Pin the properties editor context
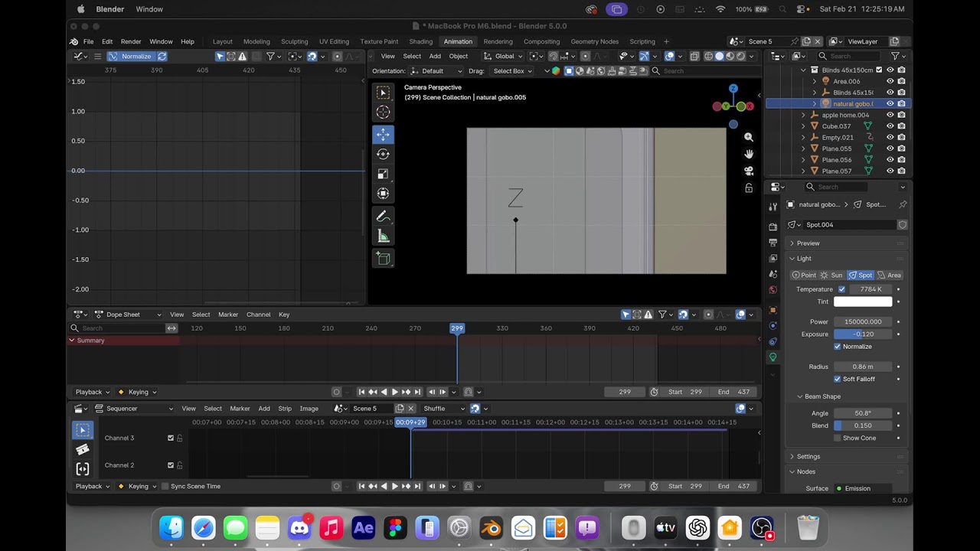The width and height of the screenshot is (980, 551). pos(903,204)
